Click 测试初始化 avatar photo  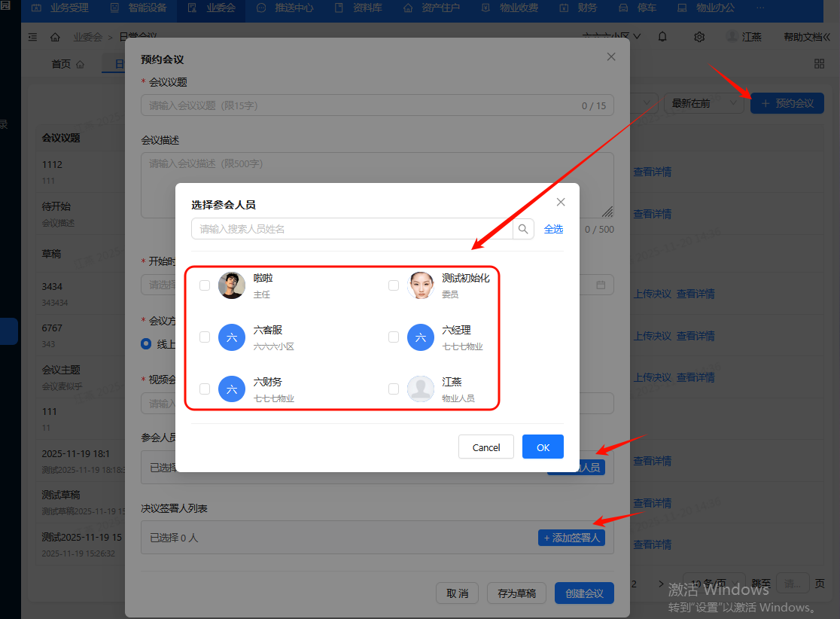[x=421, y=285]
